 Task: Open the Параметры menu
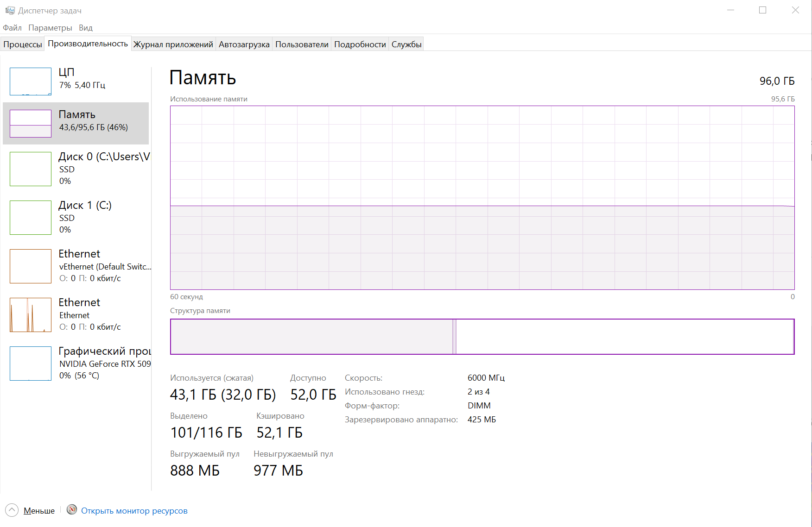pyautogui.click(x=50, y=28)
